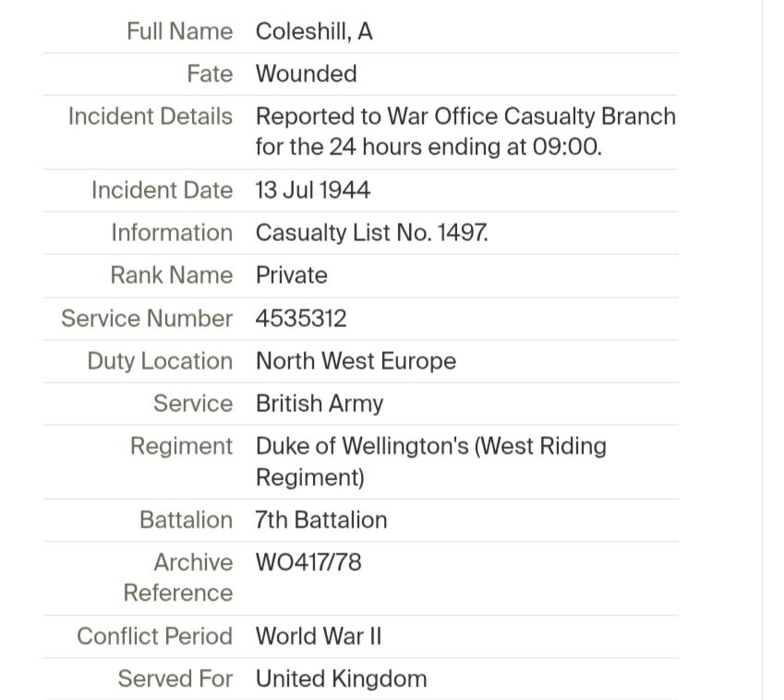Click duty location North West Europe
Viewport: 784px width, 700px height.
[356, 361]
